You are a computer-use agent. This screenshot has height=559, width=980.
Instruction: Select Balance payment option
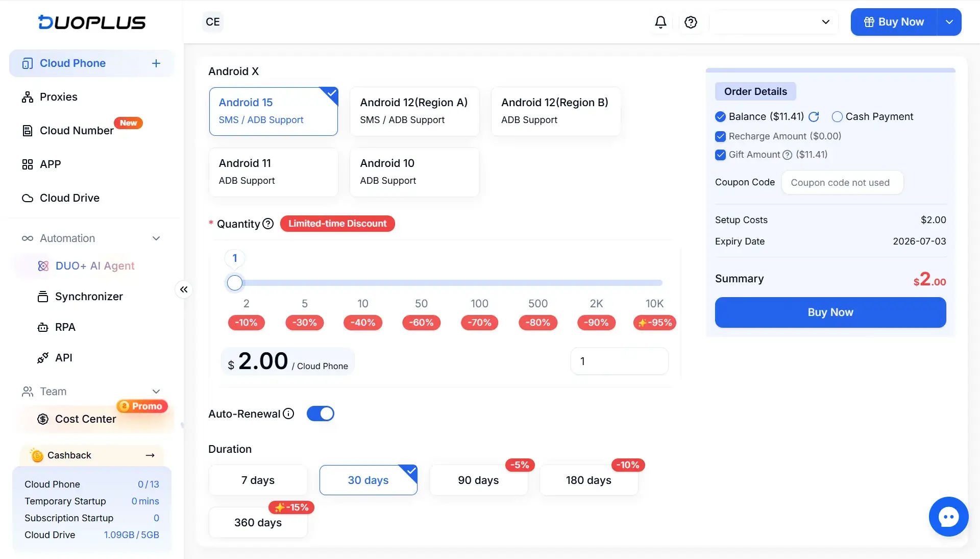coord(720,117)
